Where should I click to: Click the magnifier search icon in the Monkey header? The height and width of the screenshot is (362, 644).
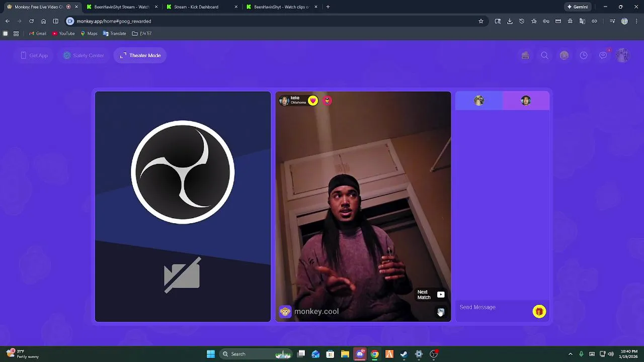(x=544, y=55)
